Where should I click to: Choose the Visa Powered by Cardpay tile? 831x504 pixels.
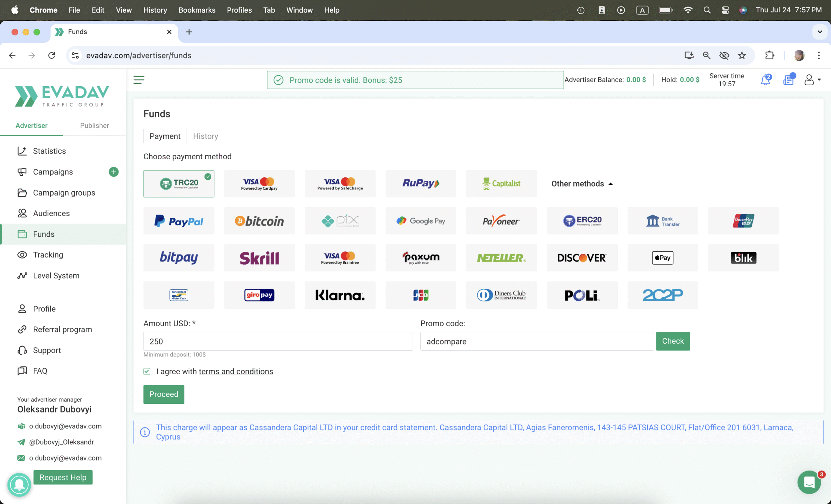[x=259, y=184]
